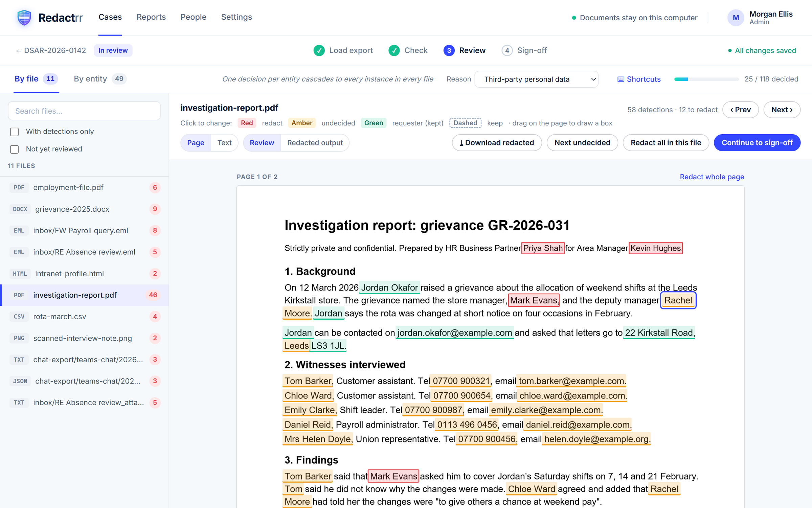Enable With detections only checkbox

14,132
